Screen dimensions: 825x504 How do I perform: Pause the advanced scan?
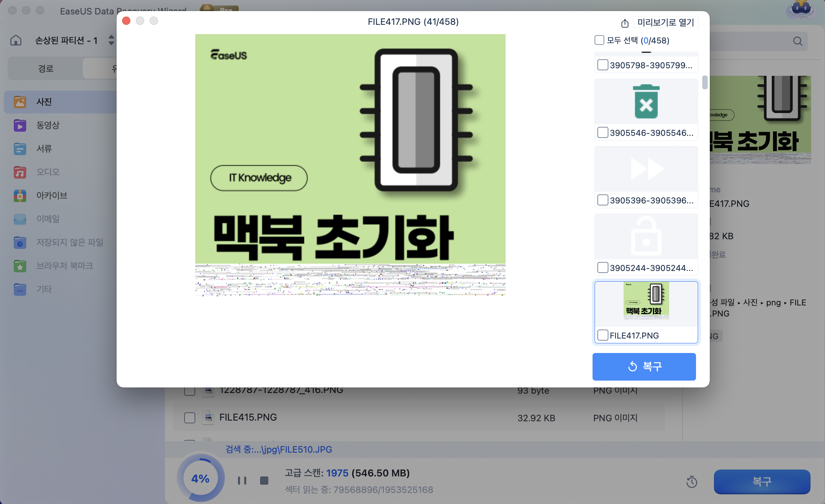(x=242, y=480)
